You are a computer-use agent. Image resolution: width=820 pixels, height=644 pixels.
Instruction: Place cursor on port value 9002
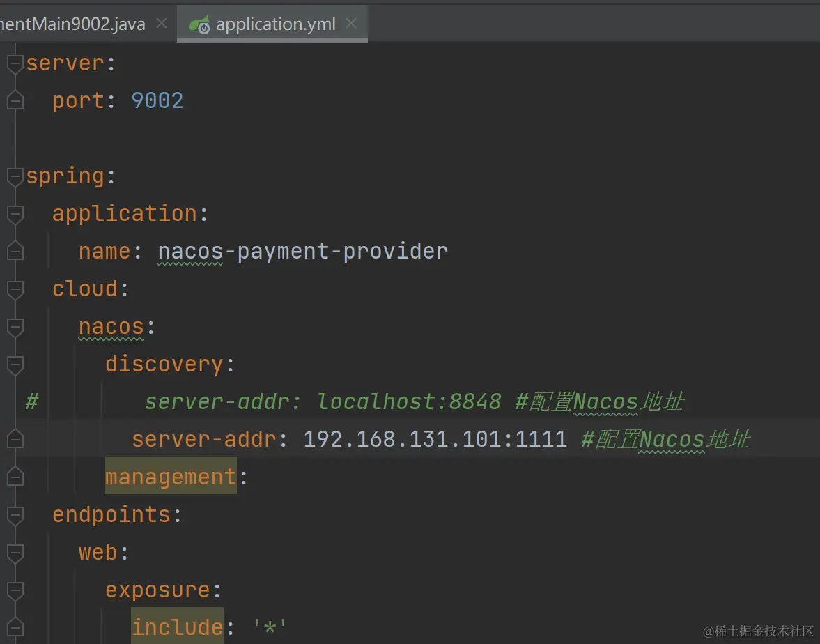[x=157, y=100]
